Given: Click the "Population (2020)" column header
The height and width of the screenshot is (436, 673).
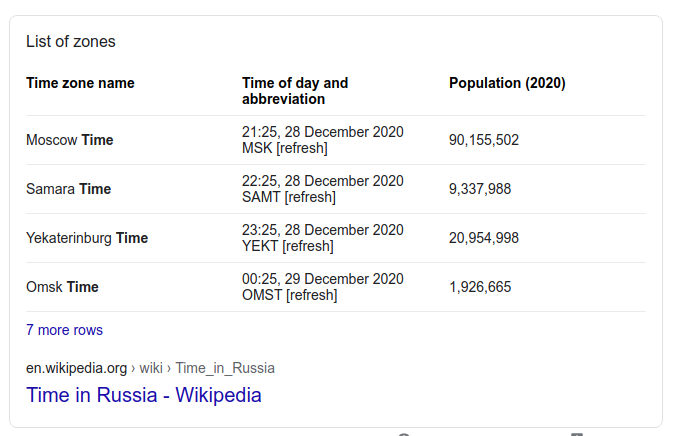Looking at the screenshot, I should [x=507, y=83].
